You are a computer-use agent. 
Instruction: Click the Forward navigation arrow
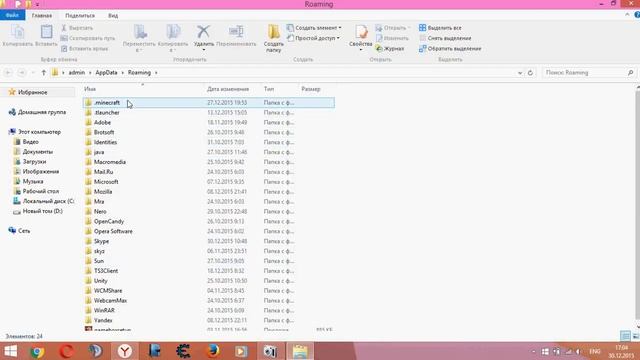click(x=22, y=73)
